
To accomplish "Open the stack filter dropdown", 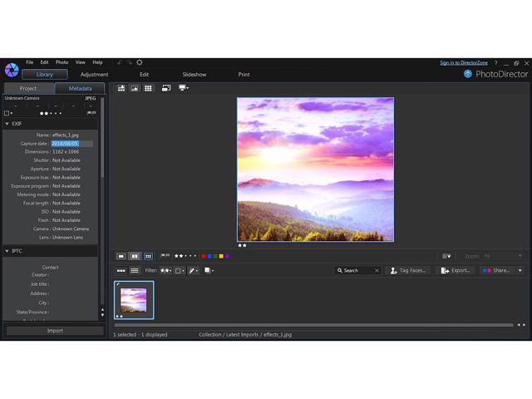I will [209, 270].
